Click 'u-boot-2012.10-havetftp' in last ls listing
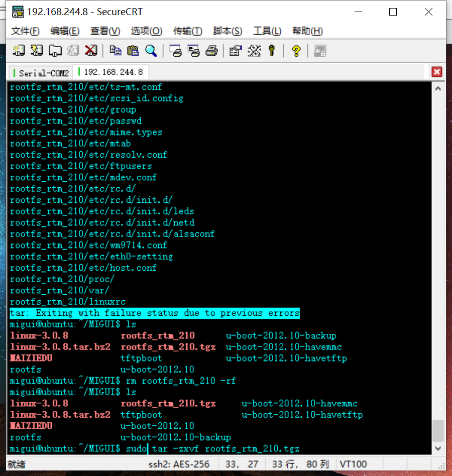 point(302,415)
